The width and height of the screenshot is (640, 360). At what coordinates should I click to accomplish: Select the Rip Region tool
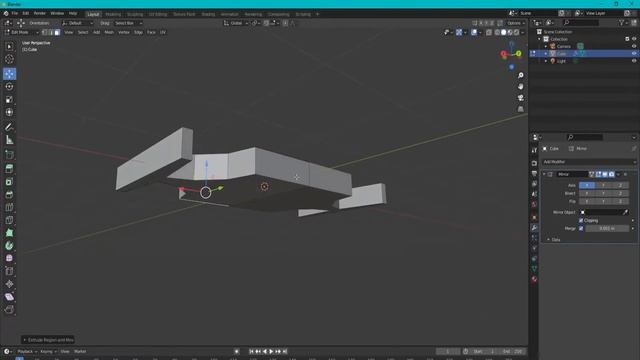point(9,310)
